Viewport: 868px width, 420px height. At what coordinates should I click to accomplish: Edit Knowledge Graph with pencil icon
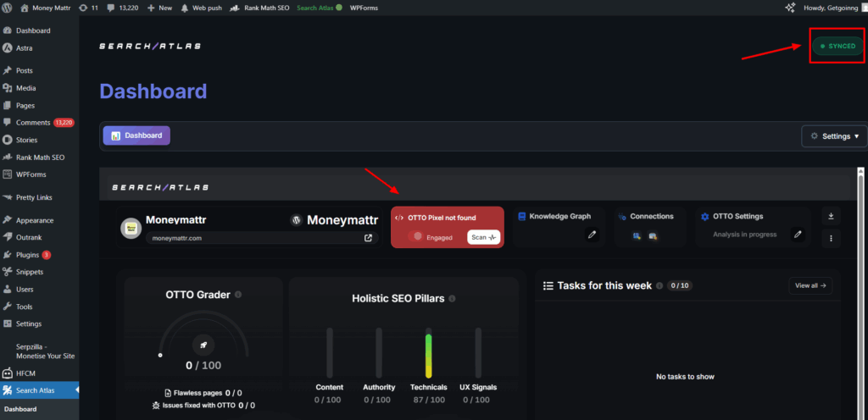pos(592,235)
